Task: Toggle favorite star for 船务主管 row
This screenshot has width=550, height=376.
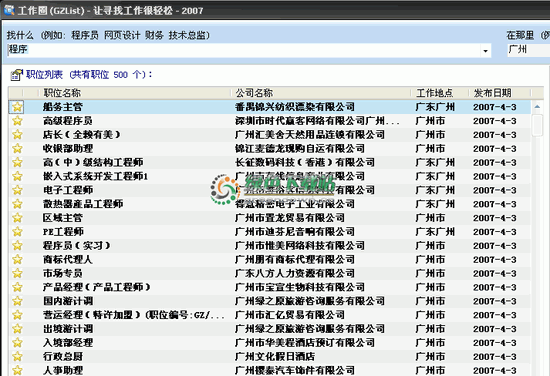Action: pos(17,107)
